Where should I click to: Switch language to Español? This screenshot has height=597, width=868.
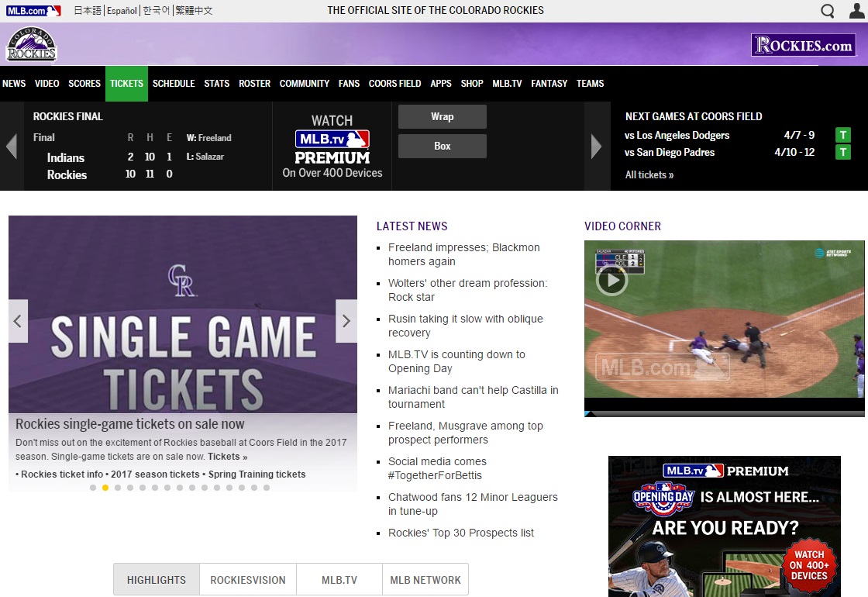click(x=122, y=11)
